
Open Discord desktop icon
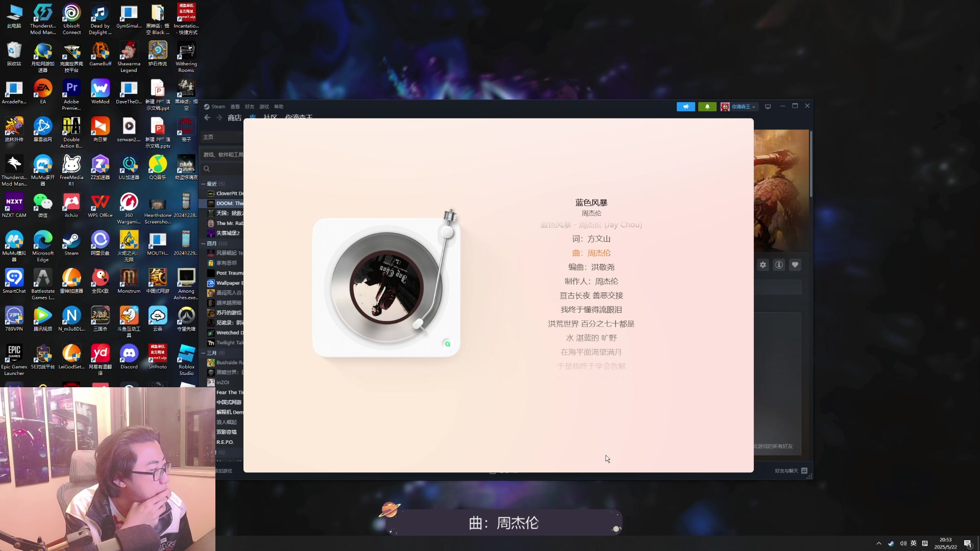tap(129, 357)
